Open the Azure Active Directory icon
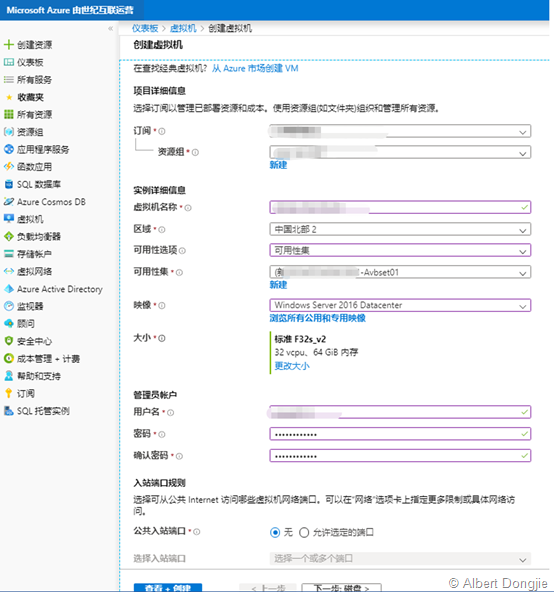The image size is (554, 592). [8, 289]
